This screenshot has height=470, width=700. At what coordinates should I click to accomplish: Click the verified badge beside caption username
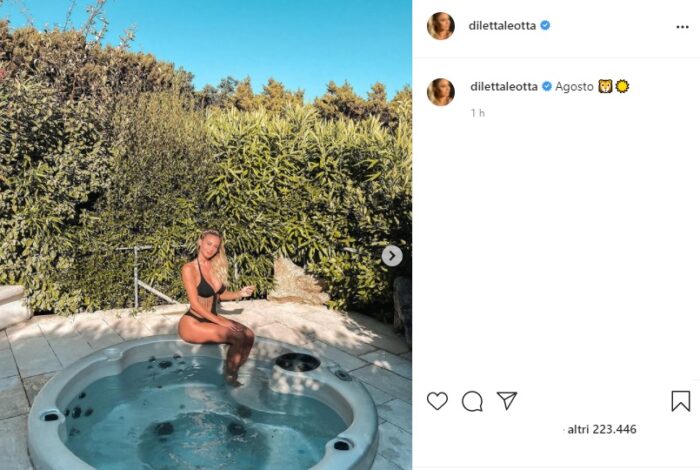(547, 86)
